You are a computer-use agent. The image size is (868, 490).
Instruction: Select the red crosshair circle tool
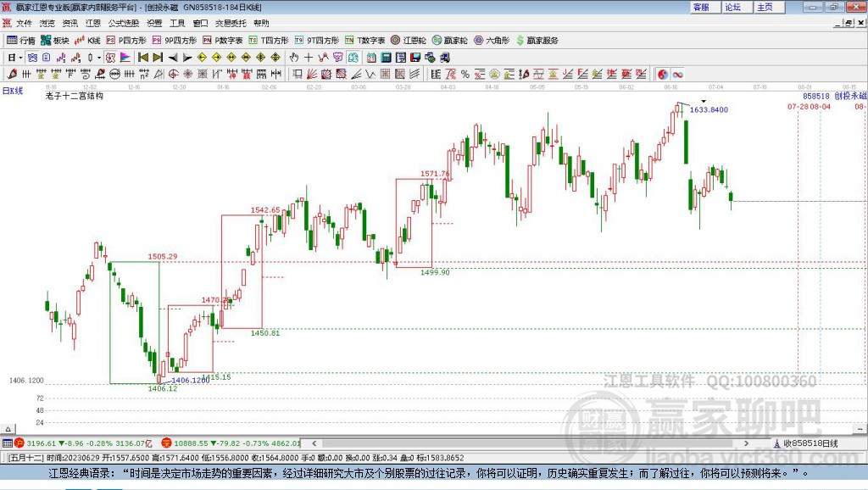click(173, 75)
